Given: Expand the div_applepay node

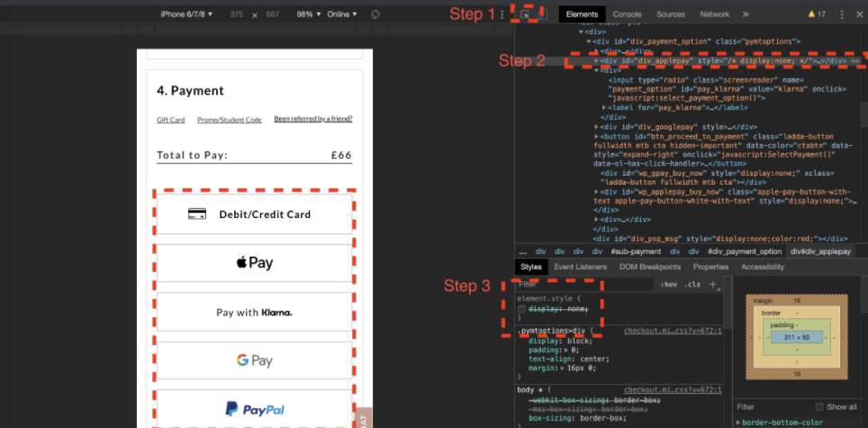Looking at the screenshot, I should click(x=596, y=60).
